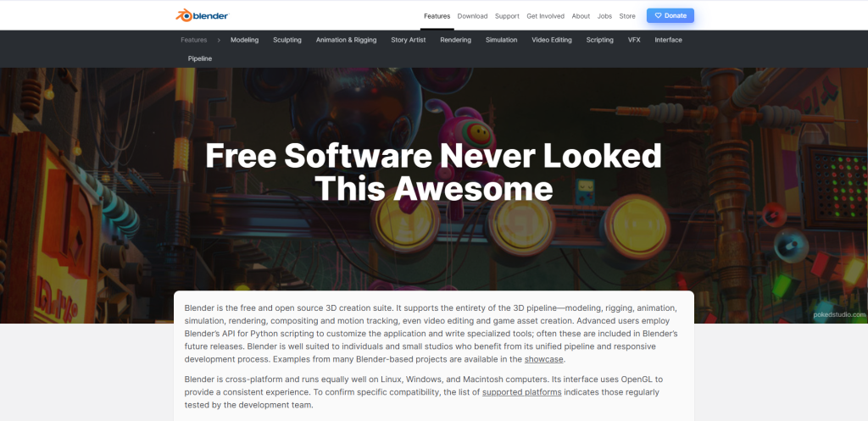
Task: Switch to the Modeling tab
Action: tap(244, 40)
